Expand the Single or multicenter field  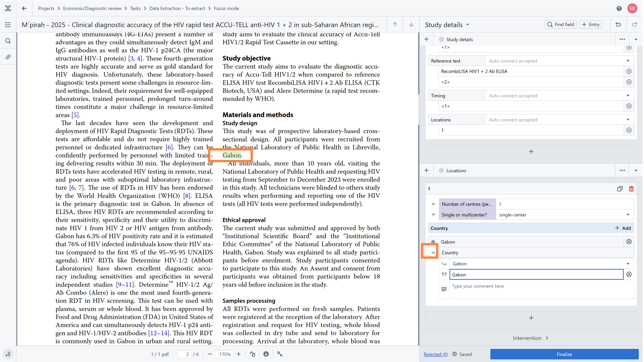(x=434, y=215)
